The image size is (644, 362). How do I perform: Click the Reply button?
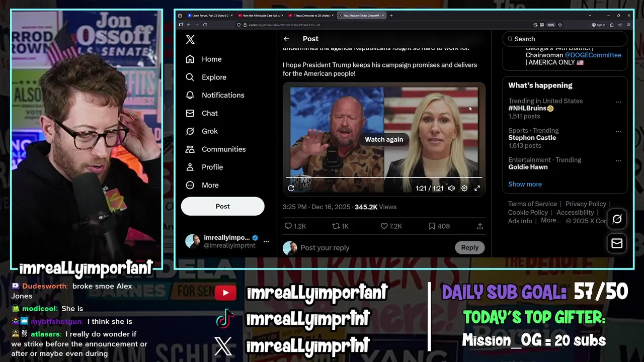tap(470, 247)
